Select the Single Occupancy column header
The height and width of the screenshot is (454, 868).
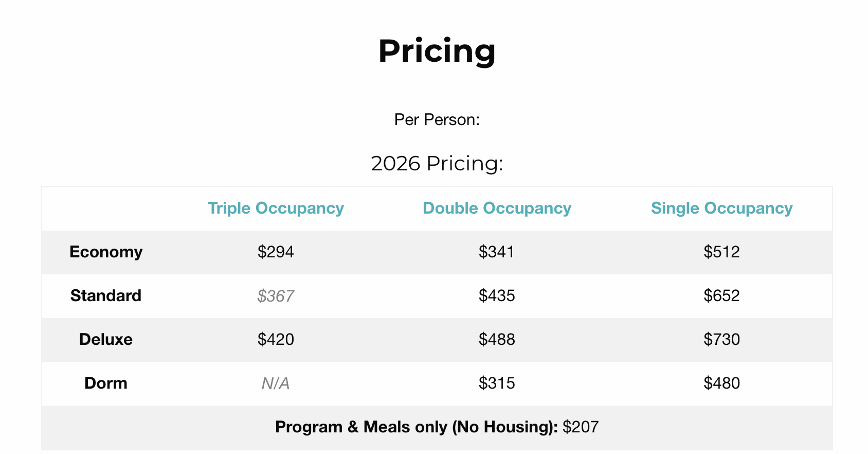[721, 208]
